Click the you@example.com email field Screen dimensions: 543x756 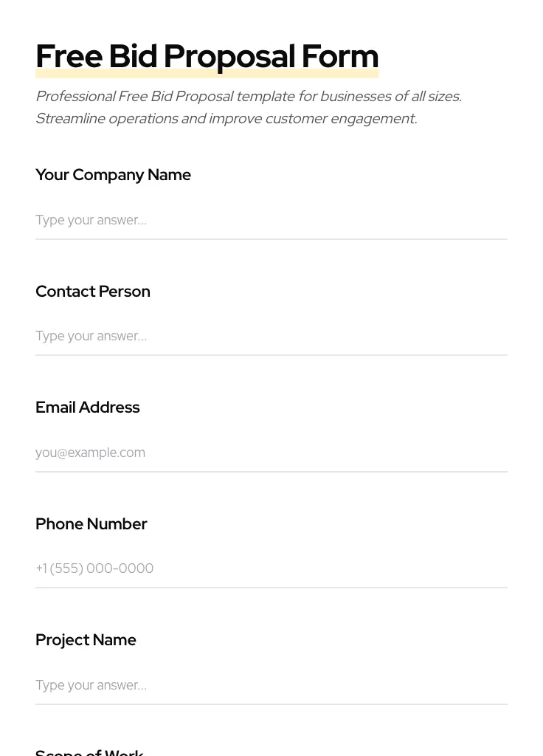(x=271, y=453)
